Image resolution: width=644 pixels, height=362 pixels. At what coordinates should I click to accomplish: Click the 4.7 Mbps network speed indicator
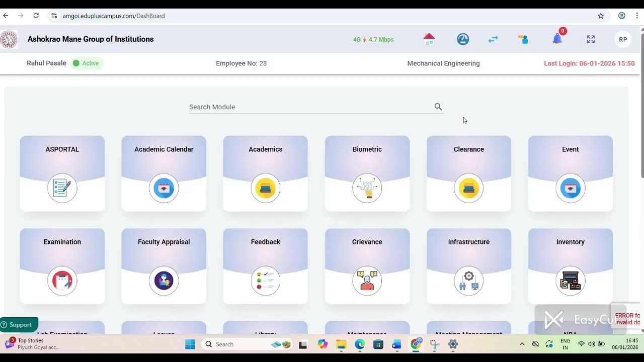pyautogui.click(x=373, y=39)
